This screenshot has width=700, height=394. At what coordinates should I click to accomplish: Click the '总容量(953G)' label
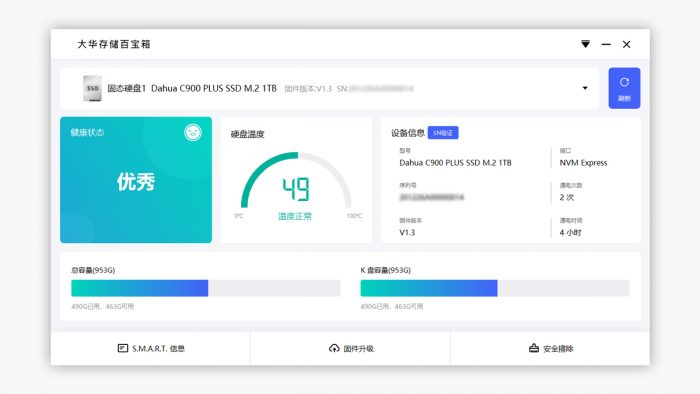point(93,270)
